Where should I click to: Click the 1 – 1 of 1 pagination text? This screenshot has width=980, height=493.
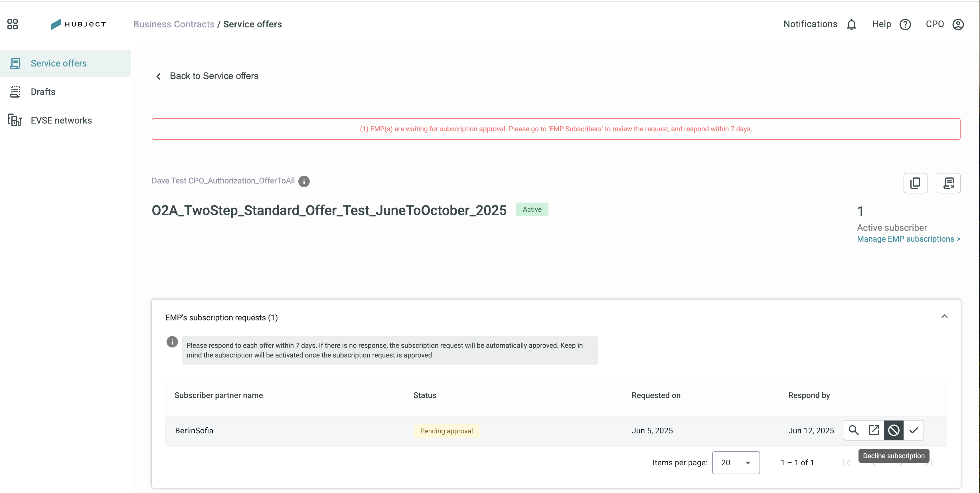[797, 462]
